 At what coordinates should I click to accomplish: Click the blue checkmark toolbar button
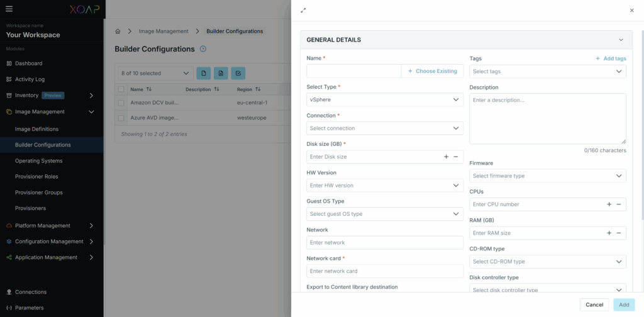238,73
